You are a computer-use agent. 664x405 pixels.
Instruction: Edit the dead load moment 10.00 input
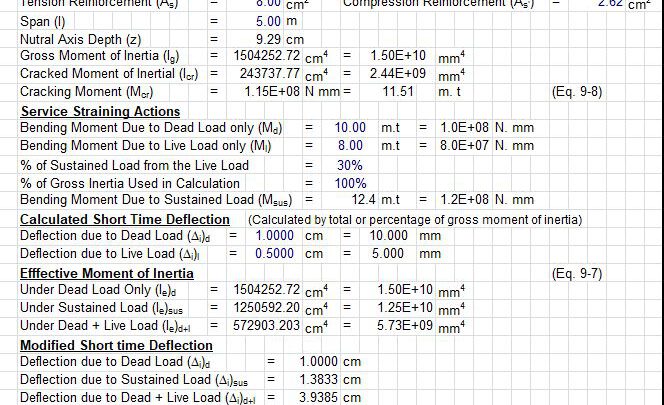coord(350,128)
